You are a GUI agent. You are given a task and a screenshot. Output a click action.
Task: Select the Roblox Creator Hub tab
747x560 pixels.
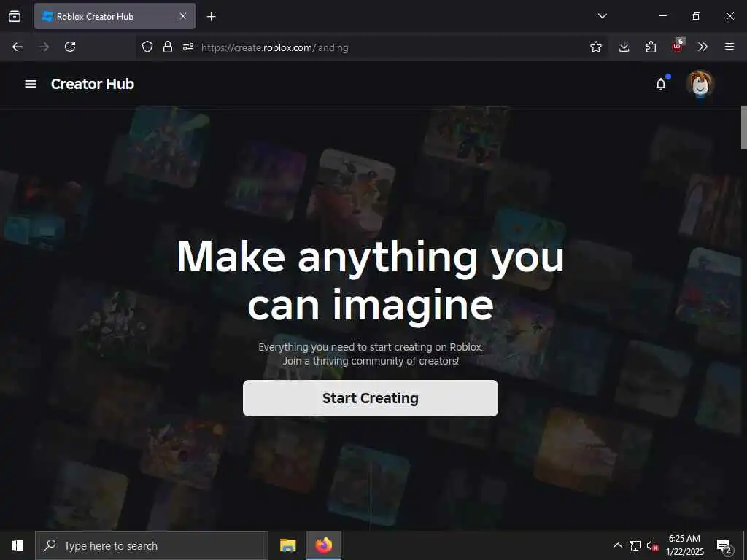pyautogui.click(x=115, y=16)
